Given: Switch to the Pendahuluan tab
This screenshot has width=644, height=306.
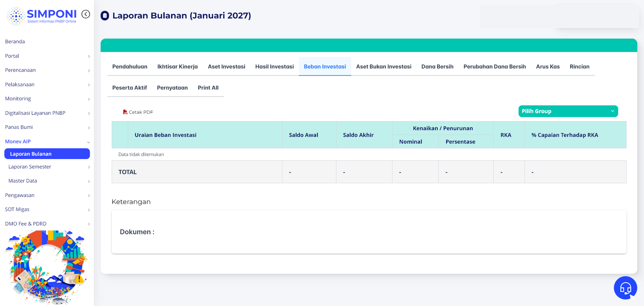Looking at the screenshot, I should tap(130, 66).
